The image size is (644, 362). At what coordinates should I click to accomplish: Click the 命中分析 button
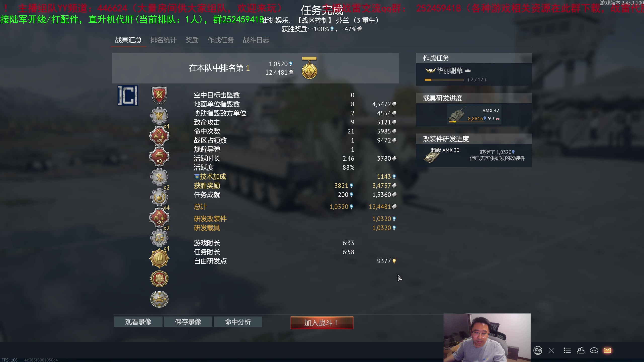238,322
